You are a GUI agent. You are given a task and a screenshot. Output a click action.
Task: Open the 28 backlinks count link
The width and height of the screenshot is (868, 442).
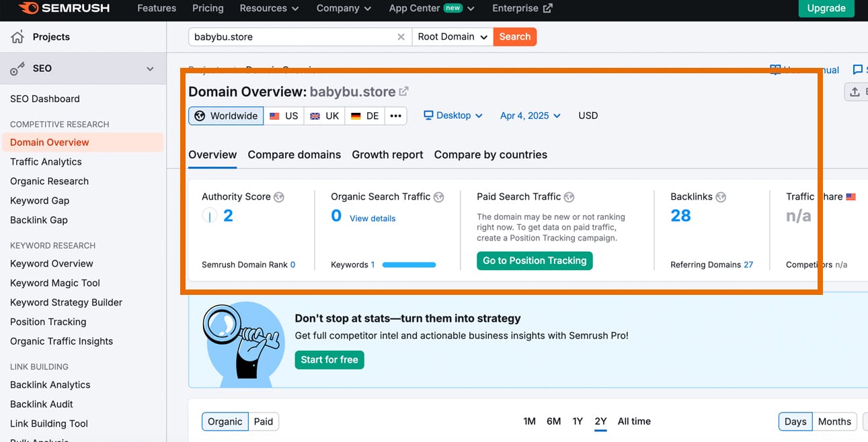[681, 216]
